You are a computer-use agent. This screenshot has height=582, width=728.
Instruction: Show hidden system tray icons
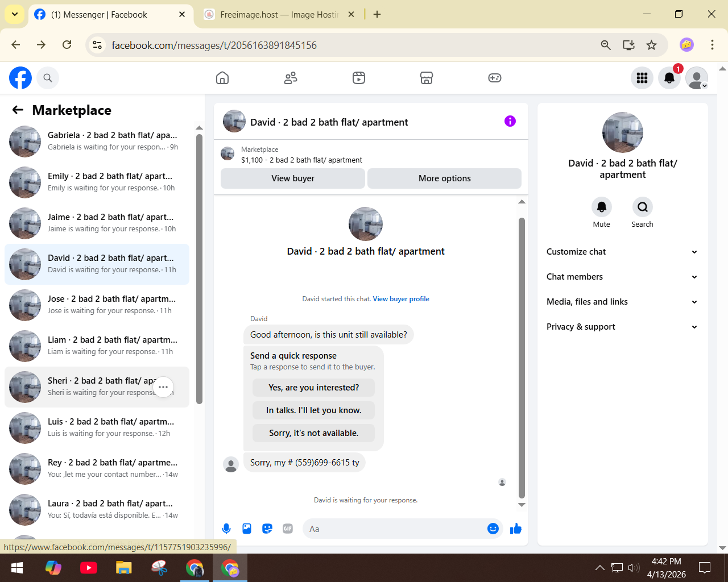pos(600,567)
